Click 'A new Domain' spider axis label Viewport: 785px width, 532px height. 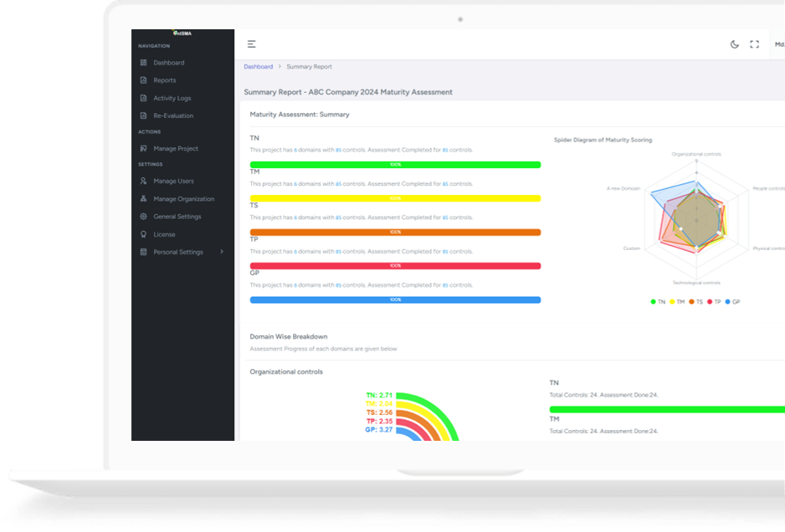623,189
